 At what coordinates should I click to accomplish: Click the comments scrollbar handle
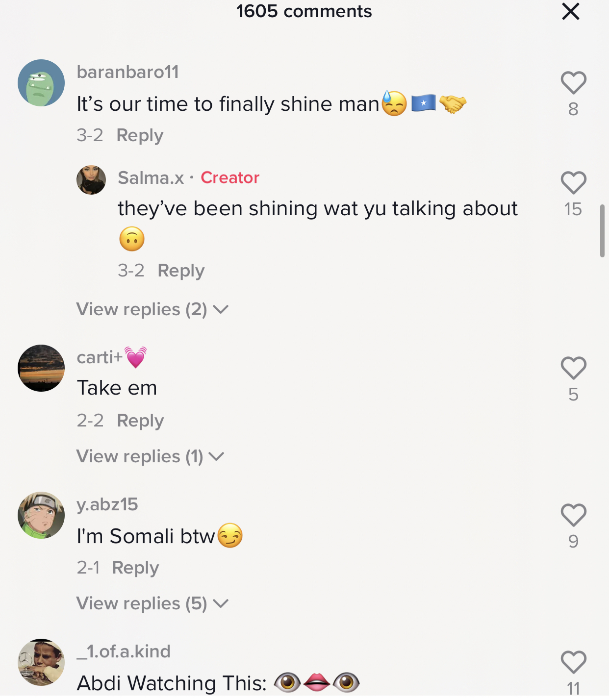[x=602, y=231]
